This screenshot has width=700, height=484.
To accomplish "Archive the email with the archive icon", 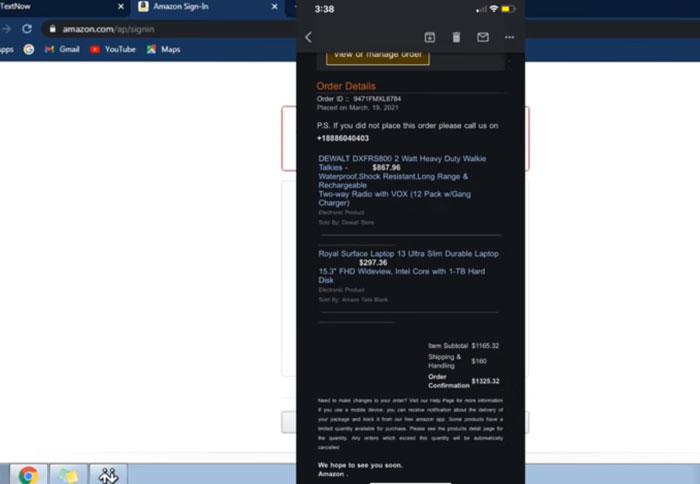I will [x=430, y=37].
